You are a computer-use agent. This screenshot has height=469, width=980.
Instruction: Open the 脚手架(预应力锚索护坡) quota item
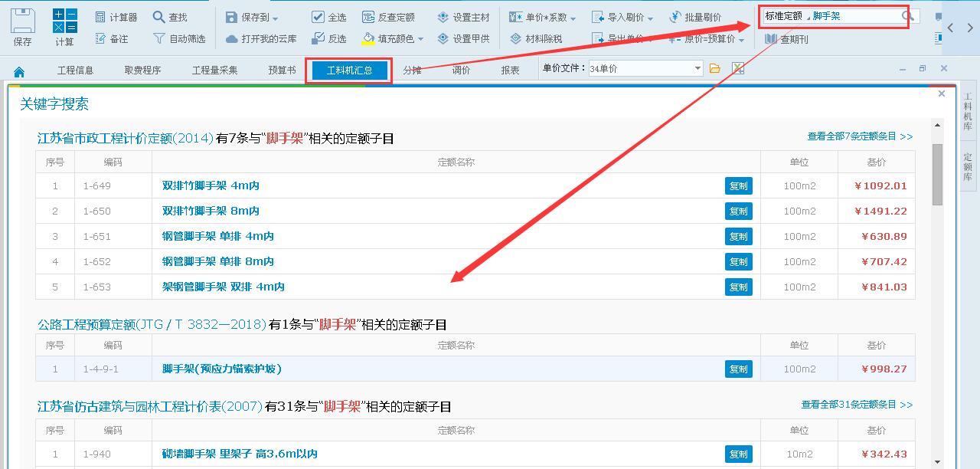pos(222,369)
